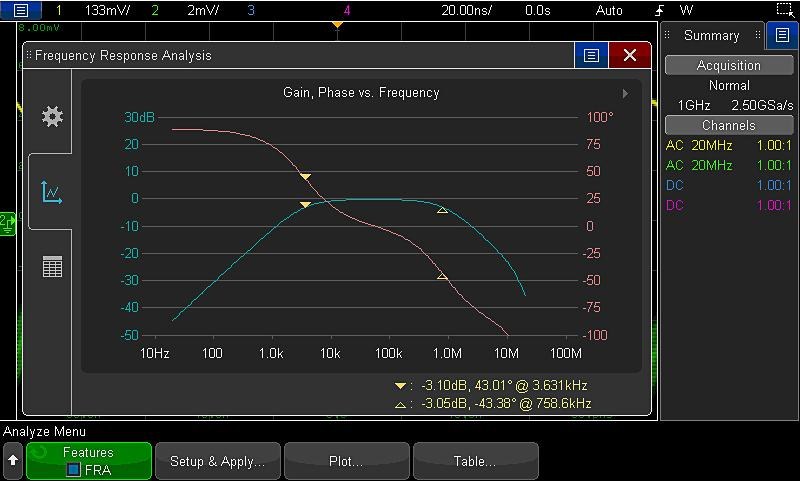Viewport: 800px width, 481px height.
Task: Select the upper filled marker on phase trace
Action: click(305, 176)
